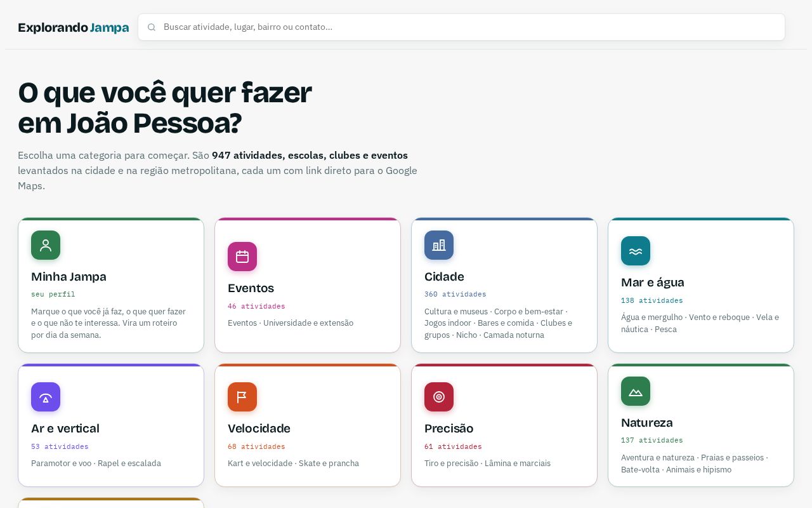Open the Eventos category title
This screenshot has width=812, height=508.
251,288
